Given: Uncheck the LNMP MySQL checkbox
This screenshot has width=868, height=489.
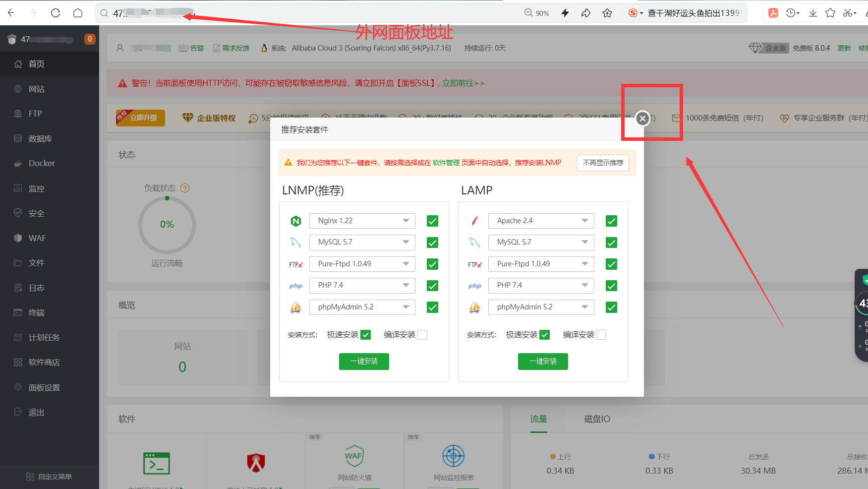Looking at the screenshot, I should tap(432, 243).
